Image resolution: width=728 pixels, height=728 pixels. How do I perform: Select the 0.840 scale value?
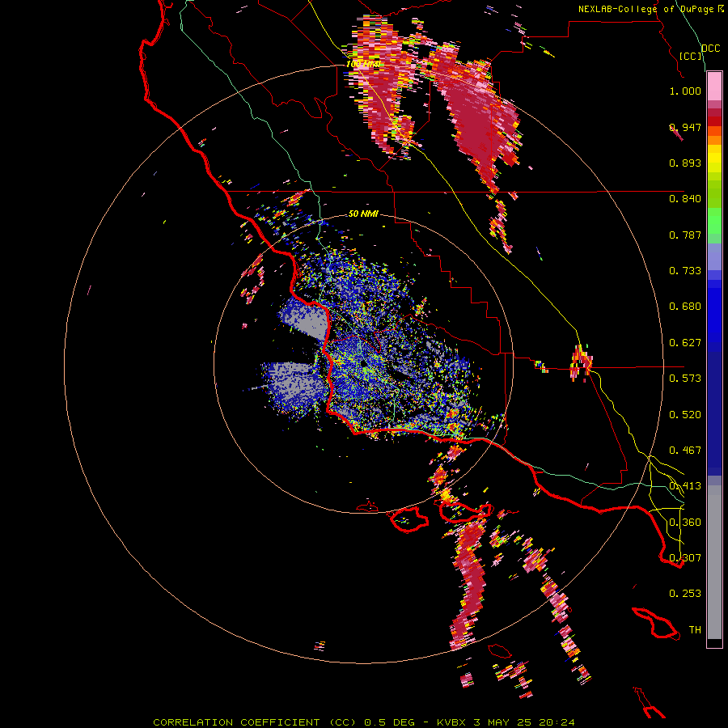[x=685, y=199]
